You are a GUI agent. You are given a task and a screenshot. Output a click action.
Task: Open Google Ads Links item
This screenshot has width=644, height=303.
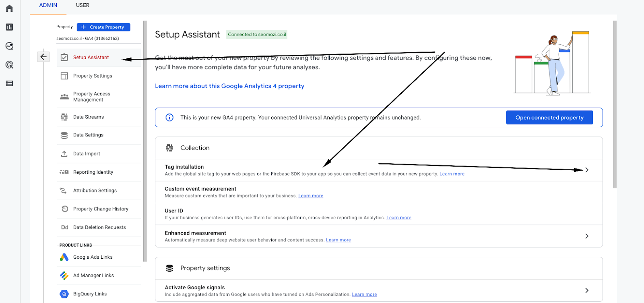pos(93,257)
